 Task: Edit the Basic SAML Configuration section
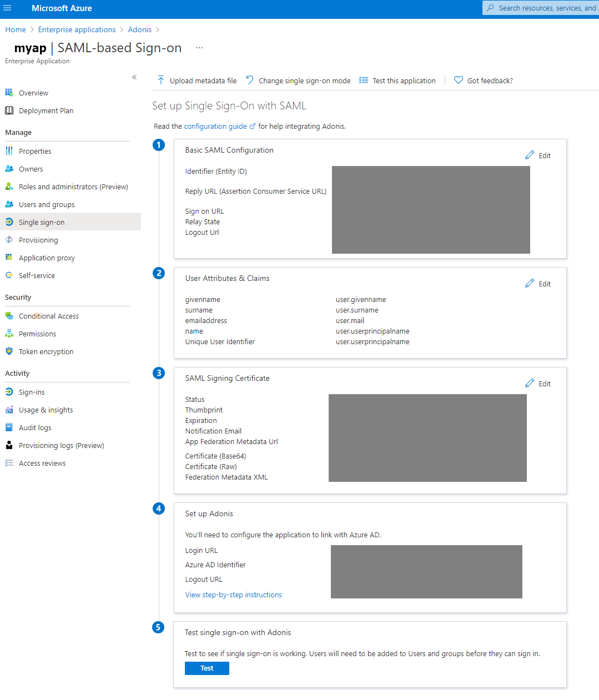[537, 155]
